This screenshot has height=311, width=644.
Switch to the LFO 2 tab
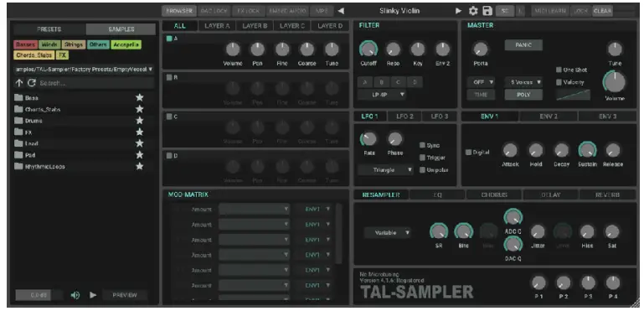pyautogui.click(x=404, y=117)
